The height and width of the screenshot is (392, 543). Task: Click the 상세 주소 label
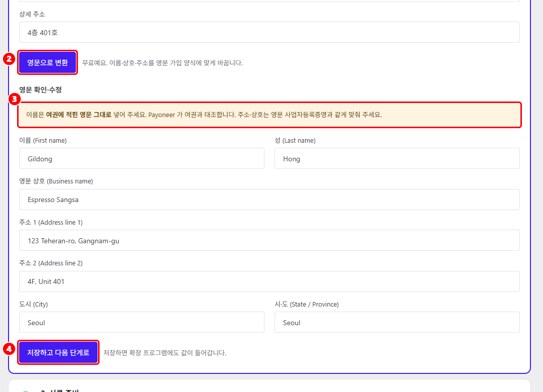(x=32, y=14)
